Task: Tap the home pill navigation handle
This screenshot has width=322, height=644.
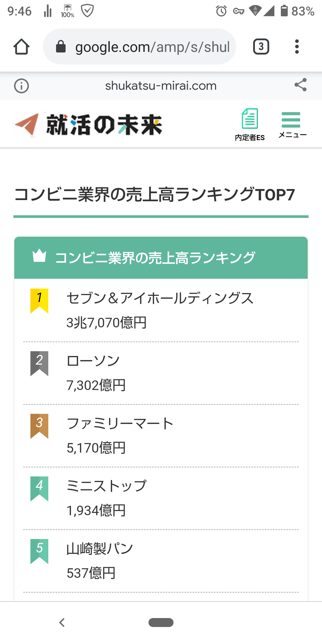Action: pyautogui.click(x=161, y=622)
